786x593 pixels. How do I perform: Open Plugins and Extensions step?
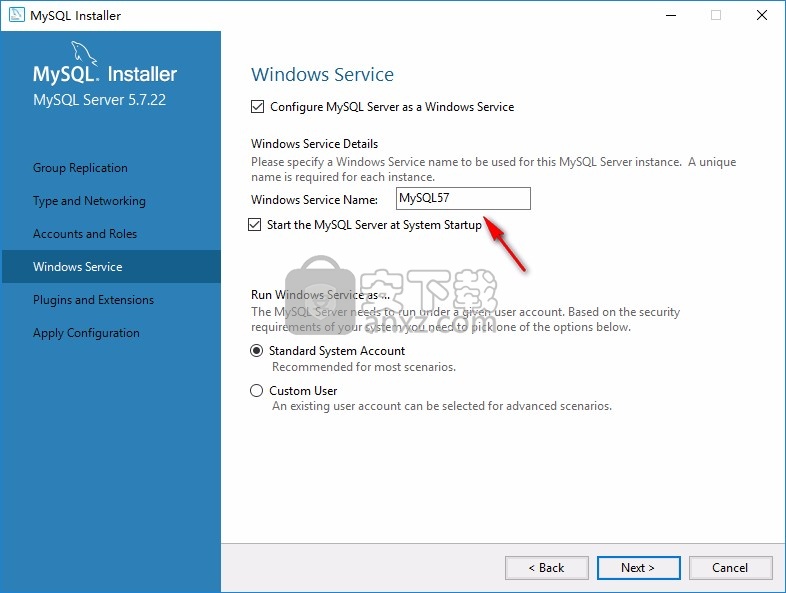coord(93,300)
